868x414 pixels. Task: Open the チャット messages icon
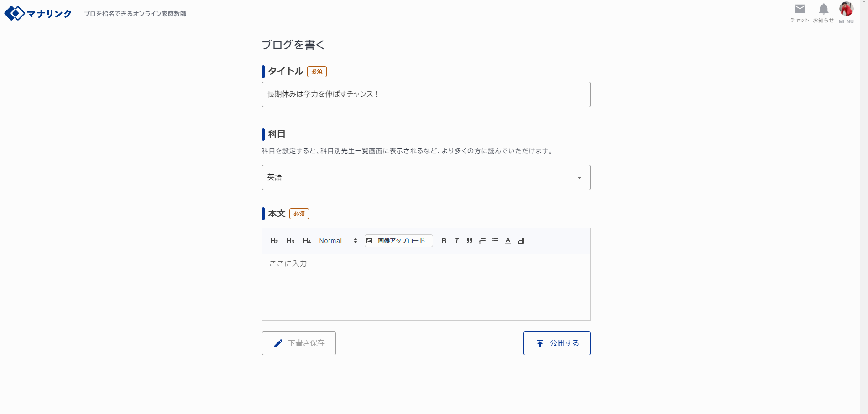(800, 13)
